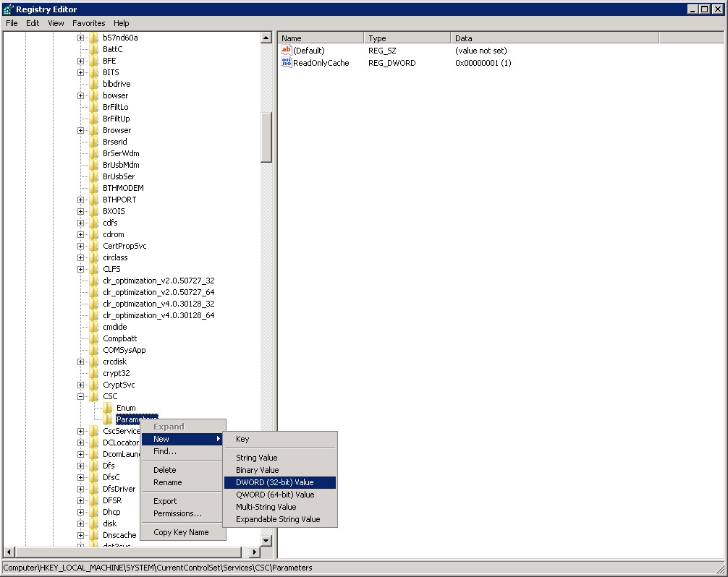
Task: Click the COMSysApp folder icon
Action: 94,350
